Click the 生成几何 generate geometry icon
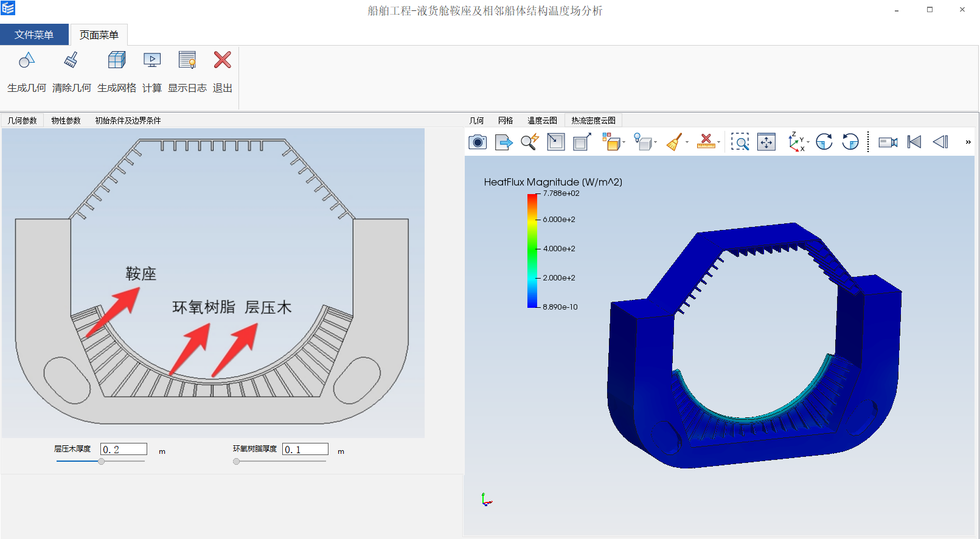 coord(27,60)
